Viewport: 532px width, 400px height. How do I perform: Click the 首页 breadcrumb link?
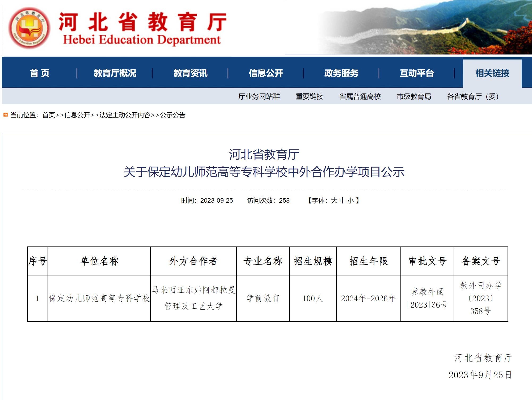pyautogui.click(x=49, y=115)
